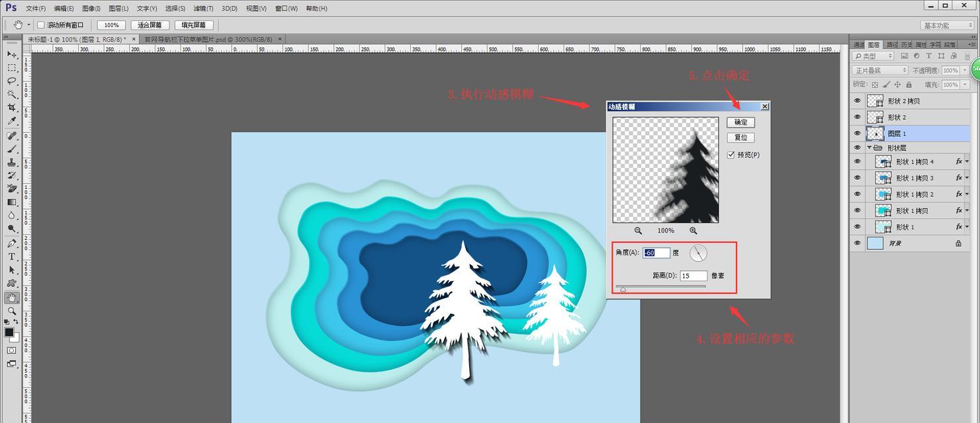This screenshot has width=980, height=423.
Task: Click Quick Mask mode icon
Action: [x=11, y=350]
